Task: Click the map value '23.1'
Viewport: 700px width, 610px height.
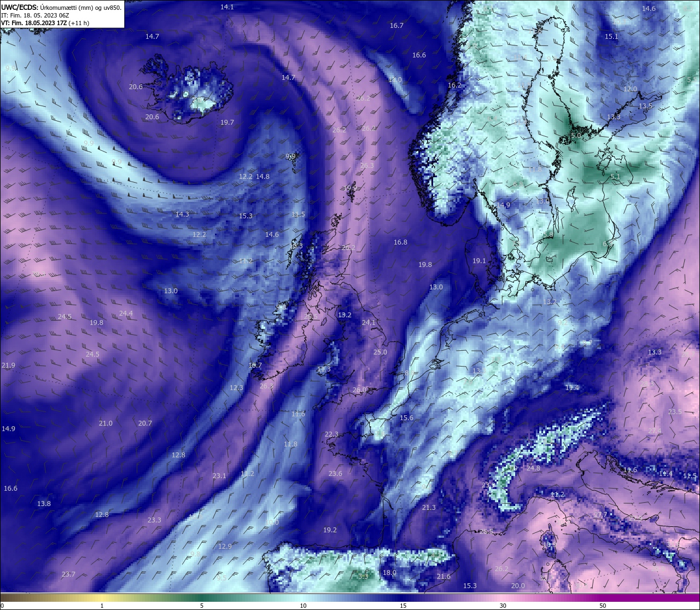Action: (219, 476)
